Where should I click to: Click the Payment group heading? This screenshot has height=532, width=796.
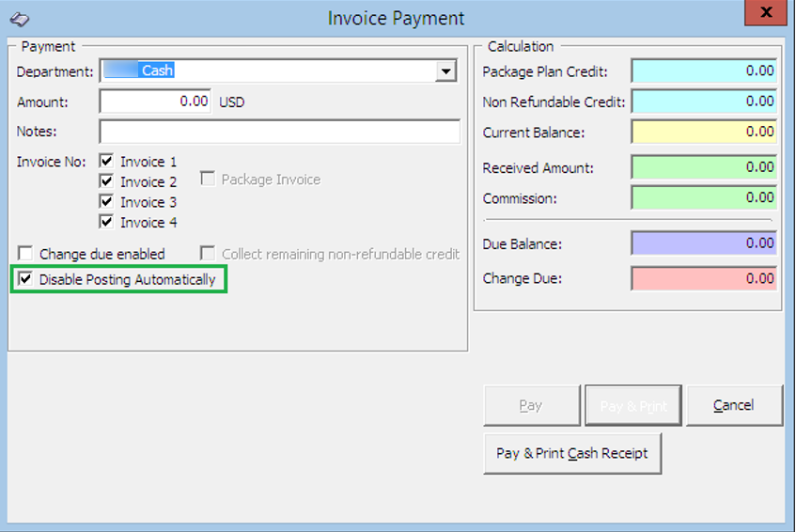pyautogui.click(x=48, y=46)
